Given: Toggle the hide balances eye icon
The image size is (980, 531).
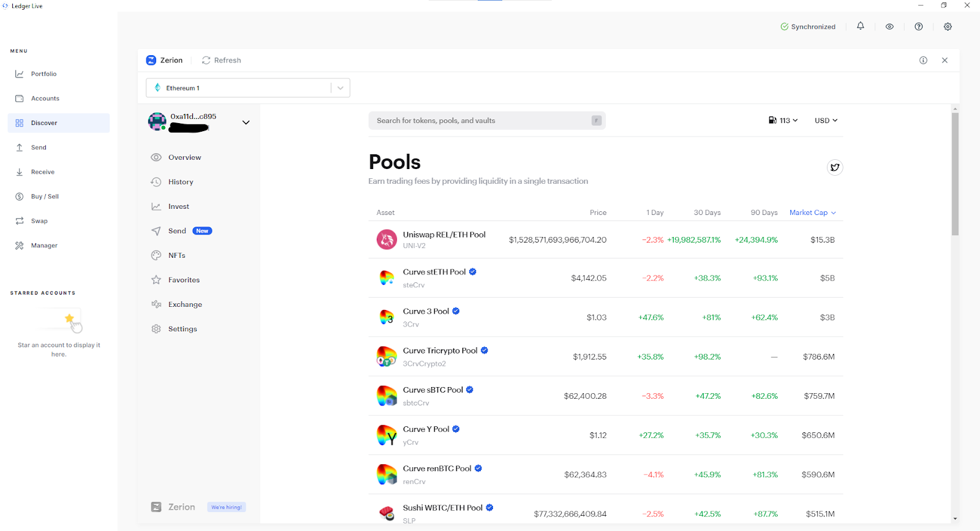Looking at the screenshot, I should click(x=889, y=26).
